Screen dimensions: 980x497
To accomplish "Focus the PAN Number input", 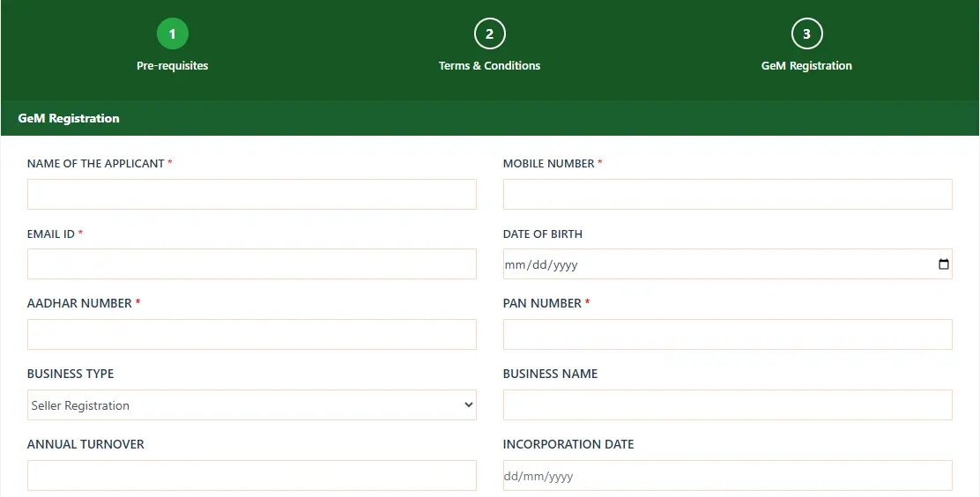I will tap(727, 335).
